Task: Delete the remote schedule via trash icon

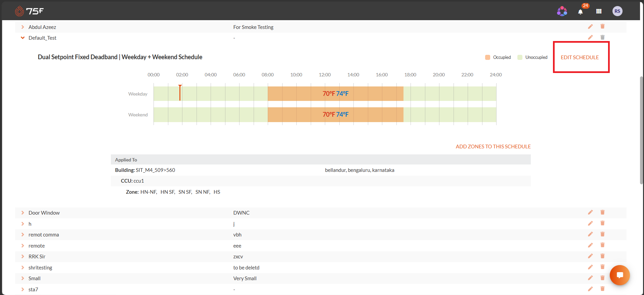Action: (x=602, y=245)
